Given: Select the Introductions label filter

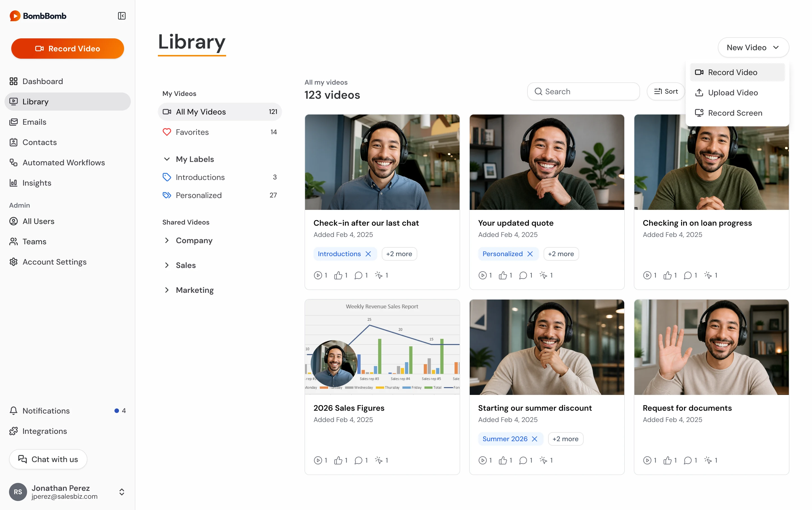Looking at the screenshot, I should coord(220,177).
